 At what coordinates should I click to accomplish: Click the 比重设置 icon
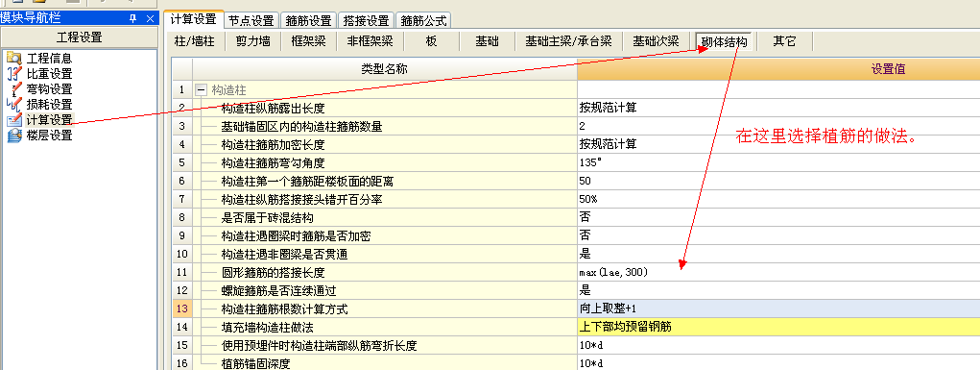(x=13, y=74)
